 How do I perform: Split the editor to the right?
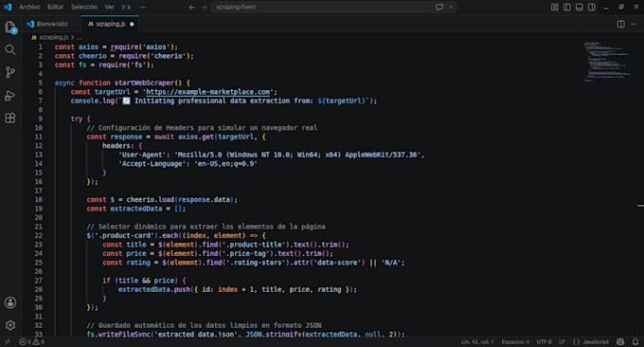[x=620, y=25]
